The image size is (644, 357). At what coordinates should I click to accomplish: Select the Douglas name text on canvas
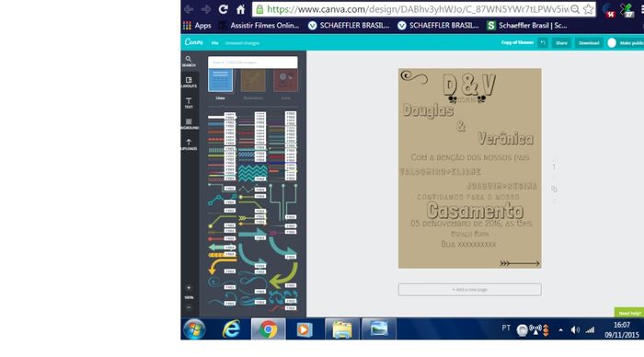click(x=429, y=110)
